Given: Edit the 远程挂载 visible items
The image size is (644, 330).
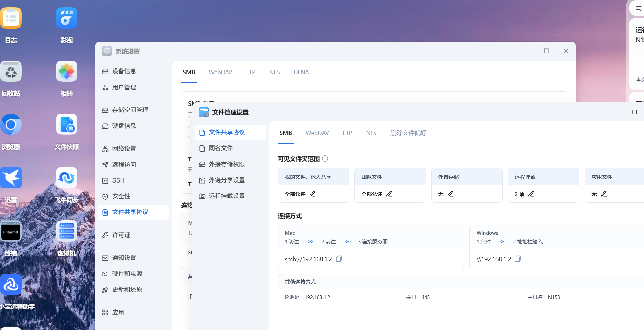Looking at the screenshot, I should click(531, 194).
